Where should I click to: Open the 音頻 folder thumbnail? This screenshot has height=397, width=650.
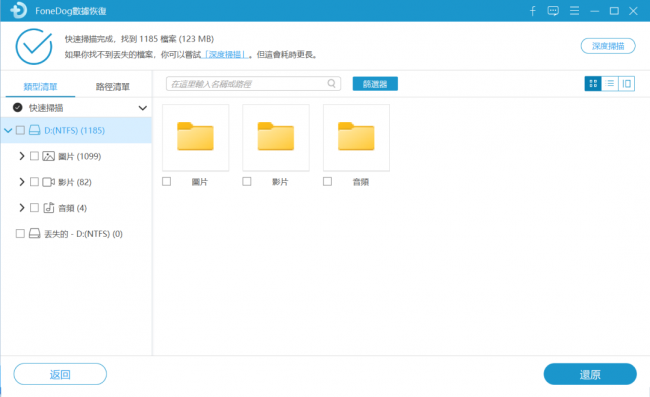(356, 138)
